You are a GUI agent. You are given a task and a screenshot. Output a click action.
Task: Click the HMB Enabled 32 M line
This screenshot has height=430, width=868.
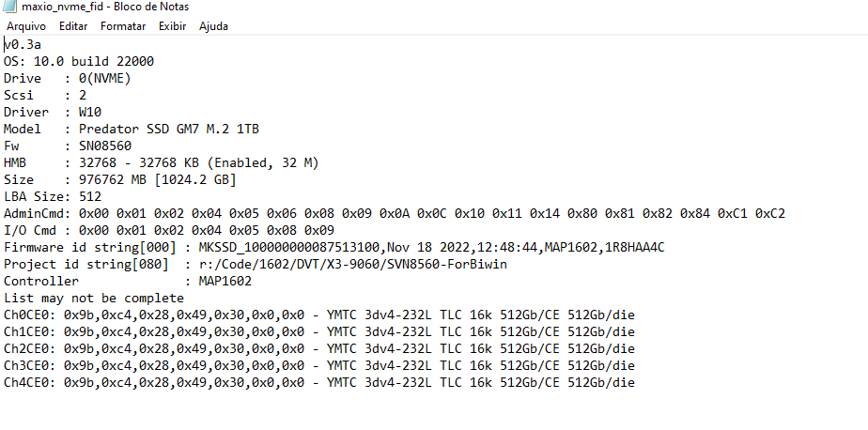(x=161, y=162)
